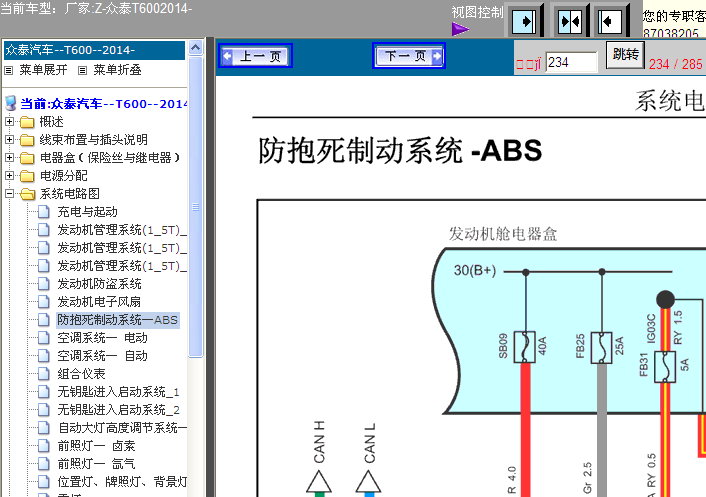Click the 线束布置与插头说明 folder icon
This screenshot has height=497, width=706.
(27, 140)
